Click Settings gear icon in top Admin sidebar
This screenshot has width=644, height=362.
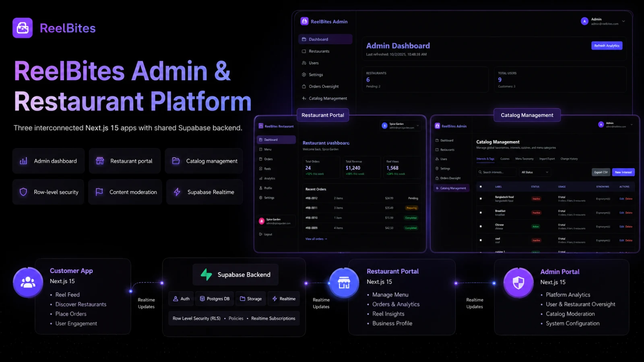click(x=304, y=75)
